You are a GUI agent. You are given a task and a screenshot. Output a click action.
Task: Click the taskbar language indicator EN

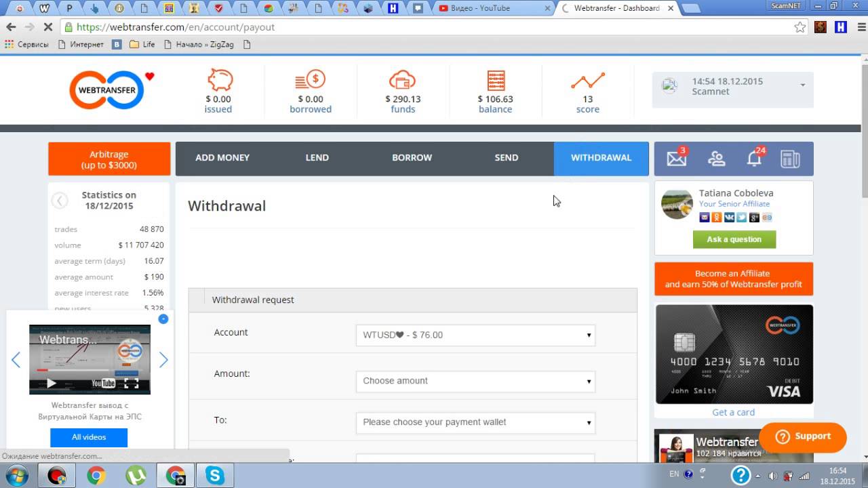[674, 474]
